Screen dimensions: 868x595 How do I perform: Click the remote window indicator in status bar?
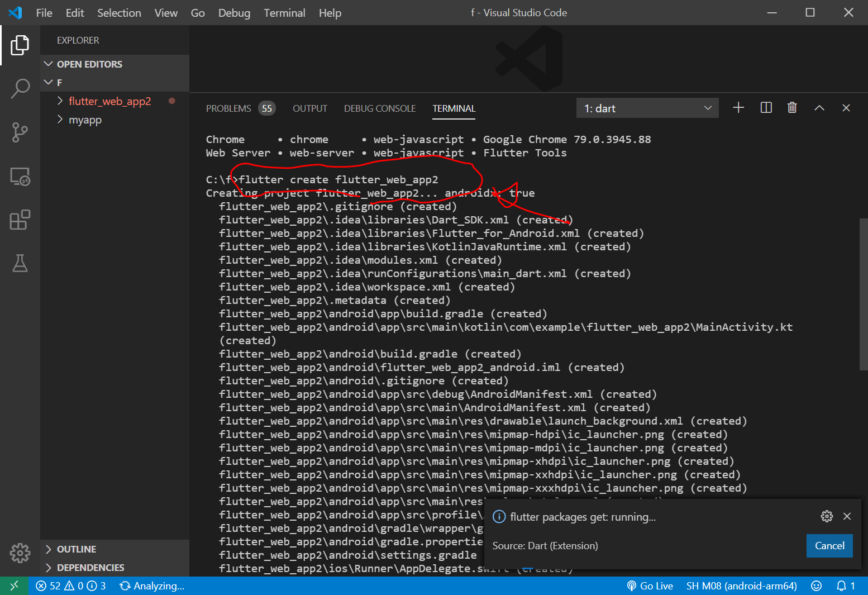15,586
